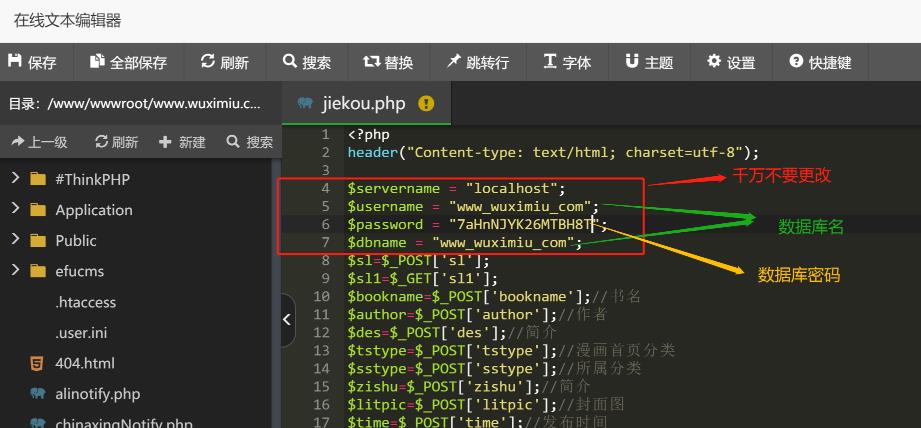Open editor Settings (设置)
Viewport: 921px width, 428px height.
tap(731, 63)
